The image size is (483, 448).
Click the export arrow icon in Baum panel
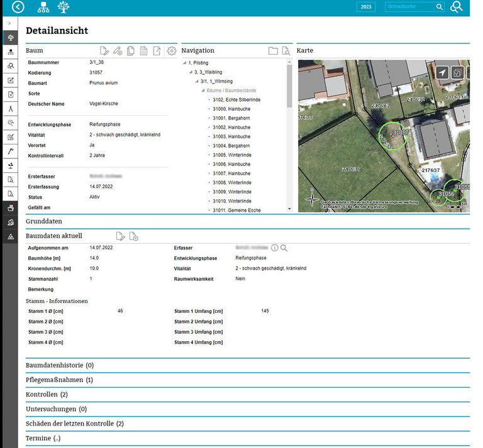pyautogui.click(x=157, y=50)
